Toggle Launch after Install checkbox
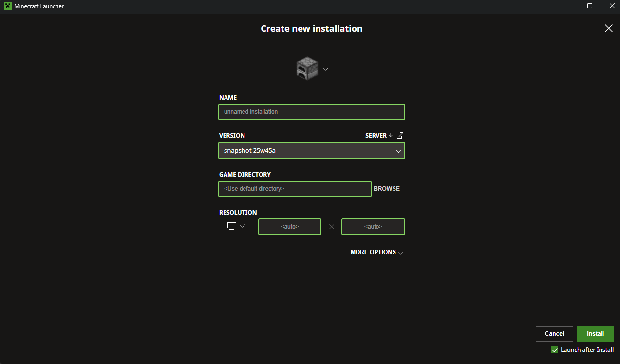The image size is (620, 364). [x=554, y=350]
